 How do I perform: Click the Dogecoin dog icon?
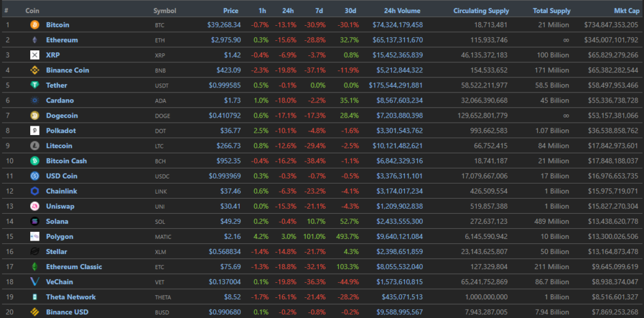(x=35, y=116)
